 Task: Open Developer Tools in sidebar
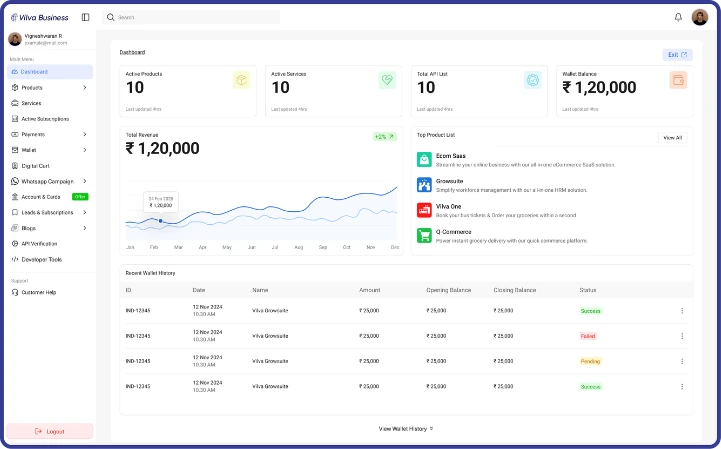41,259
